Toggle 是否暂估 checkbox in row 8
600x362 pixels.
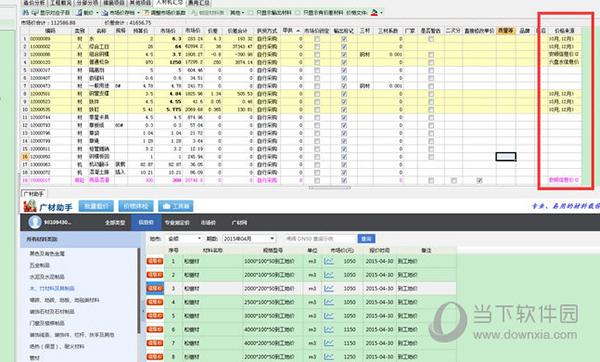[431, 94]
